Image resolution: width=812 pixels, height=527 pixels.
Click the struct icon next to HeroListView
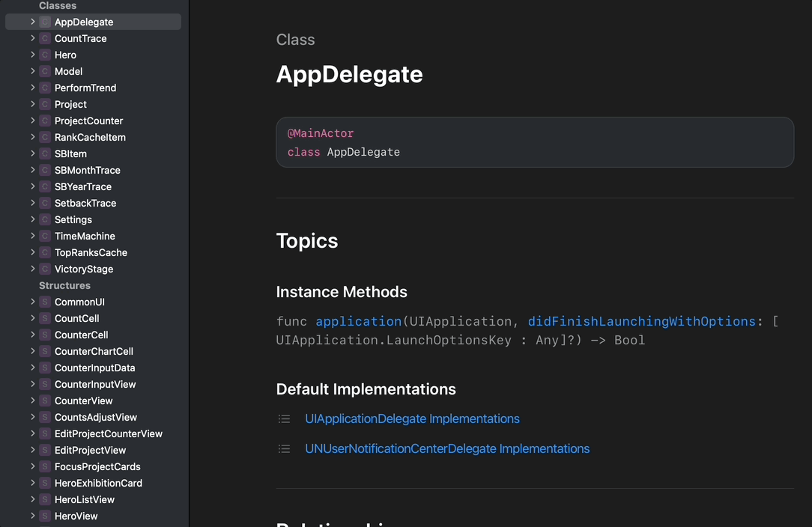click(45, 500)
